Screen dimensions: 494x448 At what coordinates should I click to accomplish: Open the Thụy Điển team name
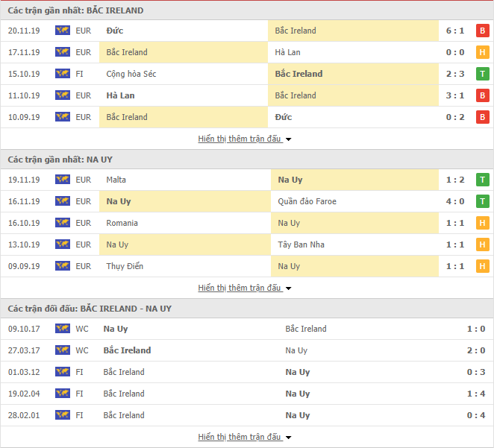[125, 266]
